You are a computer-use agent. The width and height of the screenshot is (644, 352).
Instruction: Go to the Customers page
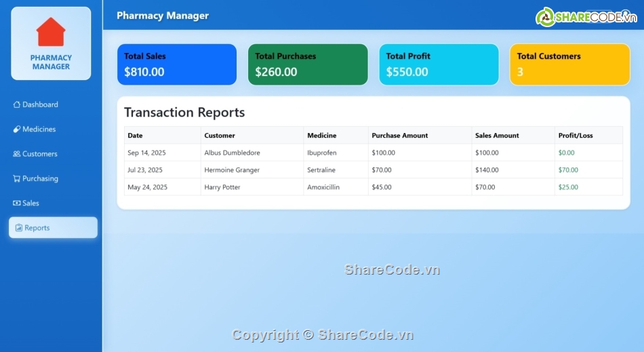(39, 154)
